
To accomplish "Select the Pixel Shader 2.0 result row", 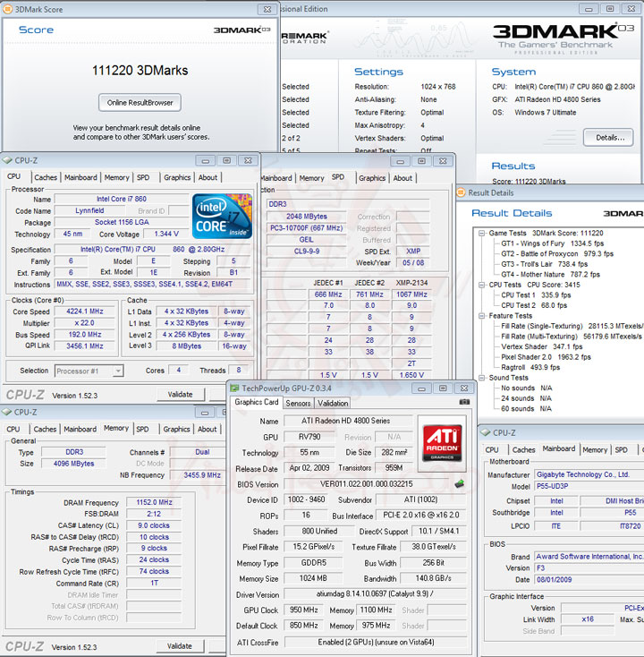I will pyautogui.click(x=546, y=357).
